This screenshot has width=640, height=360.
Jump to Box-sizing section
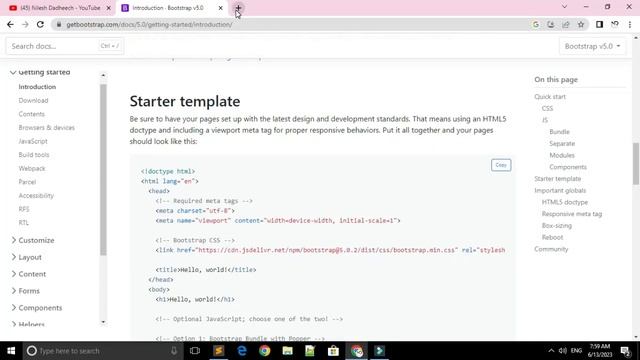pos(557,226)
